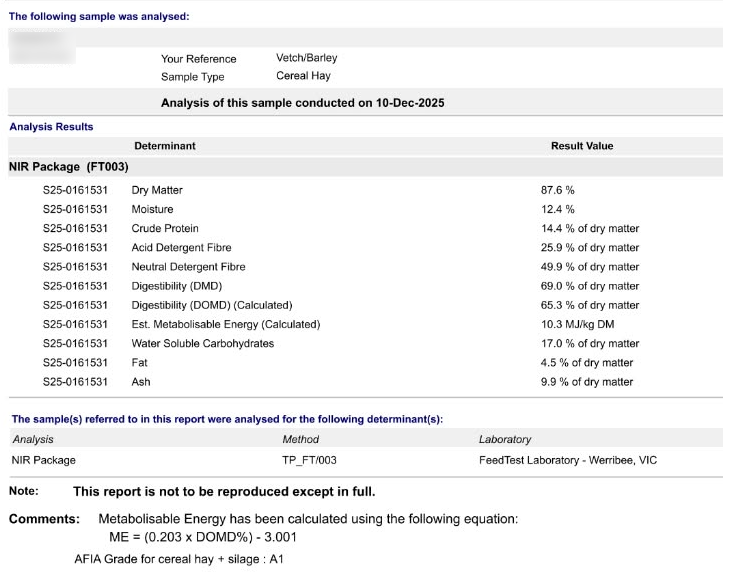
Task: Click the Dry Matter determinant row
Action: 157,190
